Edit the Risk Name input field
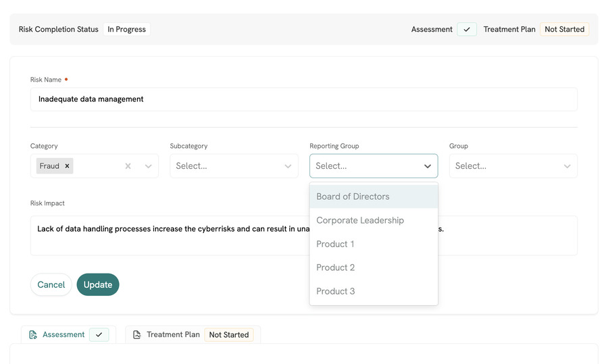The height and width of the screenshot is (364, 608). point(304,99)
